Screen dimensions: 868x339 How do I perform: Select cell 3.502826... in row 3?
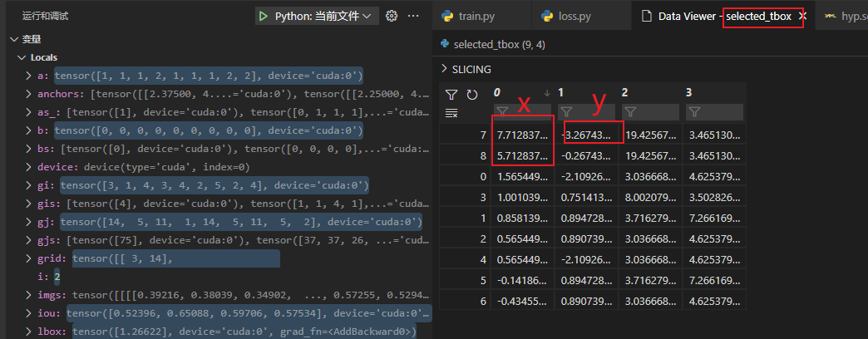click(x=715, y=197)
